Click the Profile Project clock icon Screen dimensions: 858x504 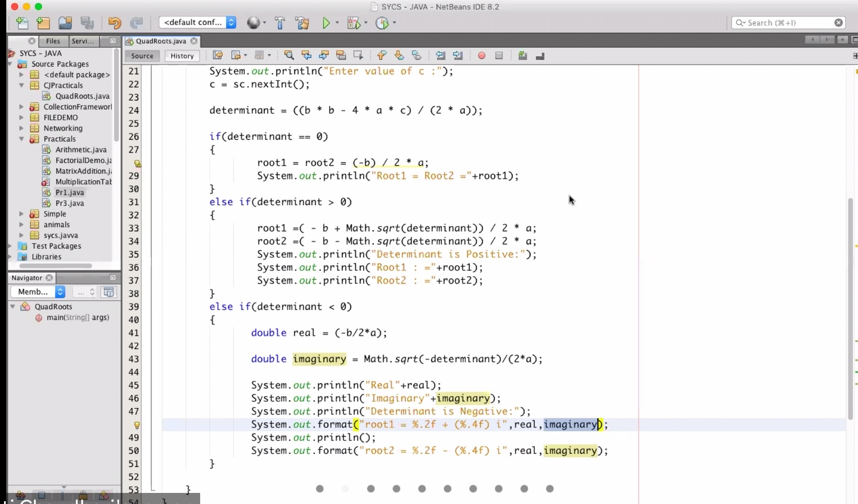click(x=382, y=23)
